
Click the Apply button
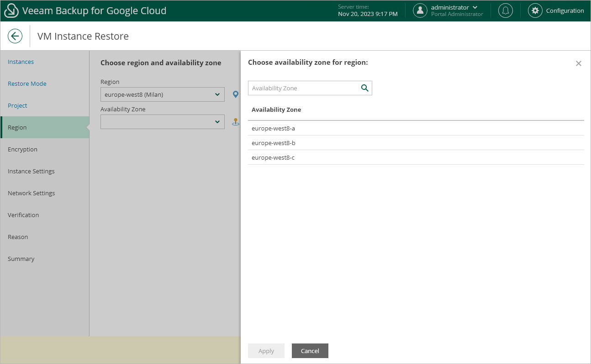point(266,351)
